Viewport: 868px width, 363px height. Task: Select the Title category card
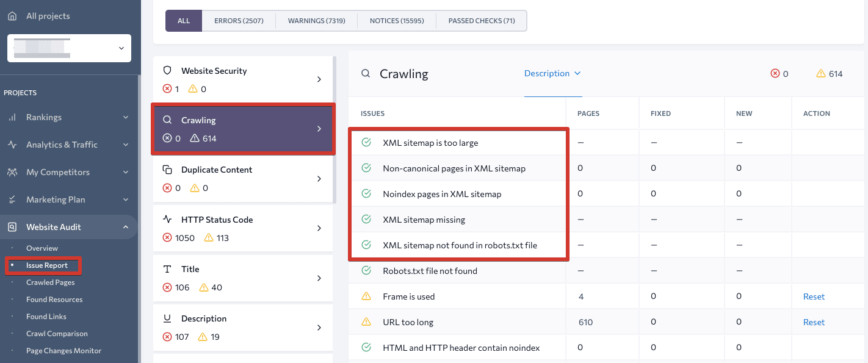point(243,278)
